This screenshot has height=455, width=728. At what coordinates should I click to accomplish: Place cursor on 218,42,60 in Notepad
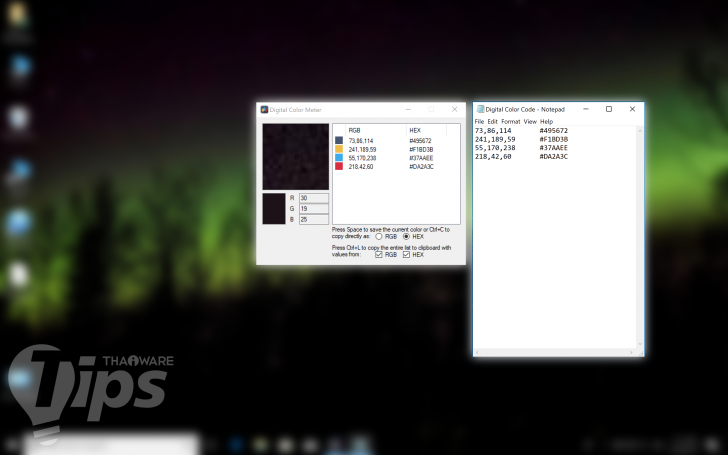coord(493,157)
